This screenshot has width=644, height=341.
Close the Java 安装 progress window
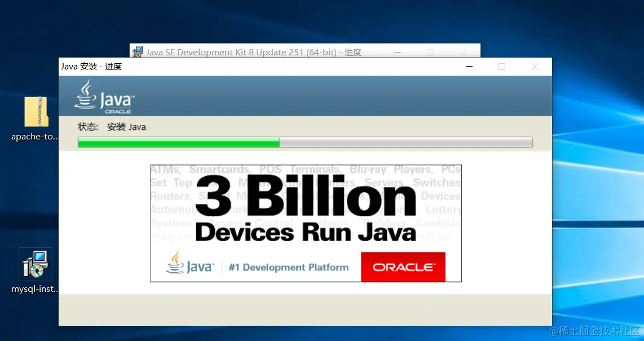[x=535, y=67]
